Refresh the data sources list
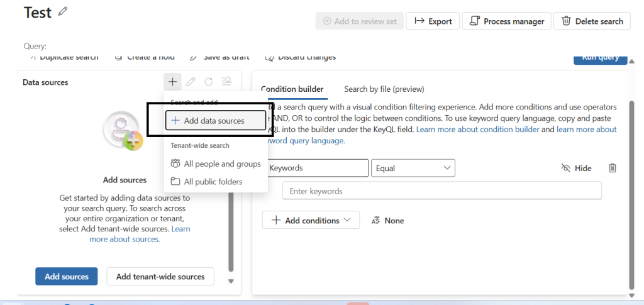Screen dimensions: 644x305 tap(209, 82)
